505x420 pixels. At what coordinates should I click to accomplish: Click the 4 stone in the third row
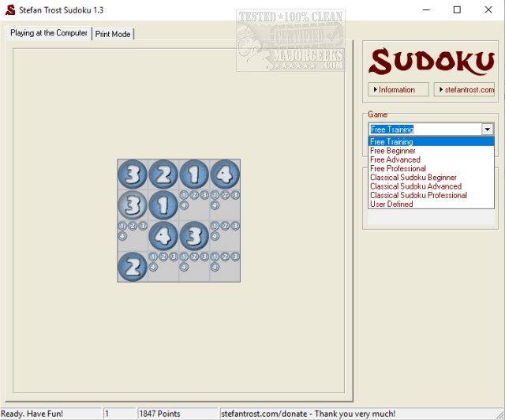(x=163, y=236)
